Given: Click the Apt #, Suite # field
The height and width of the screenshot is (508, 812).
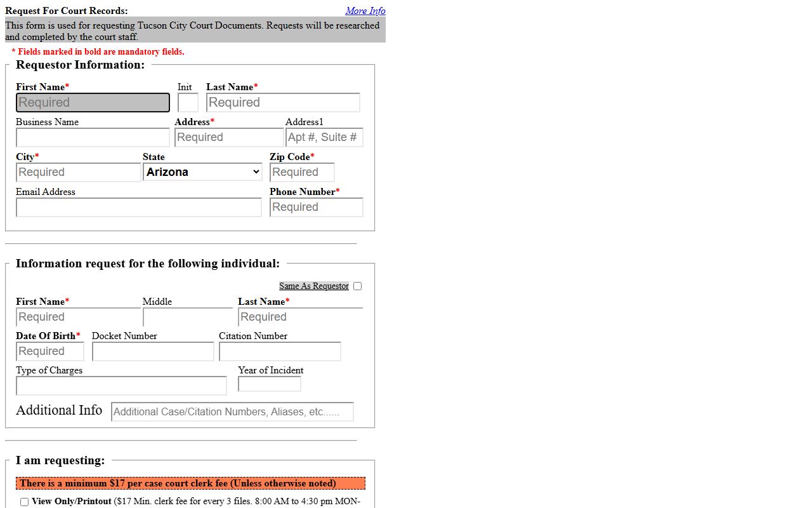Looking at the screenshot, I should coord(324,138).
